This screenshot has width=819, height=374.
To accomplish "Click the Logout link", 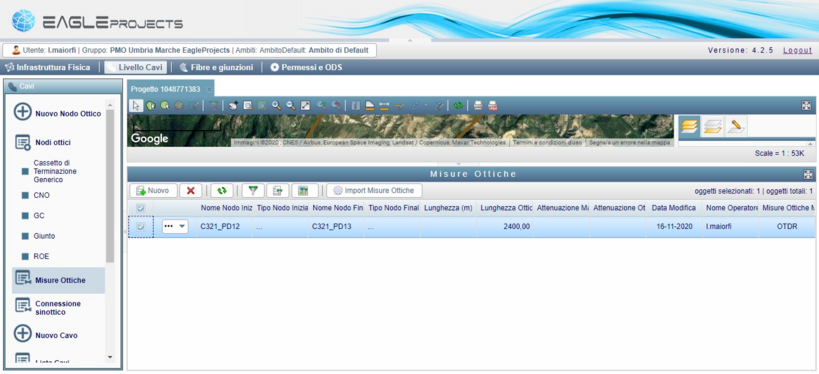I will pos(798,50).
